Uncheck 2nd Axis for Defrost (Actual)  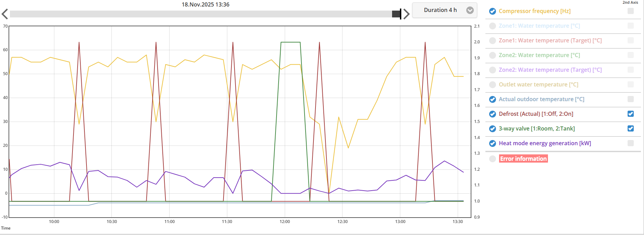(x=631, y=114)
